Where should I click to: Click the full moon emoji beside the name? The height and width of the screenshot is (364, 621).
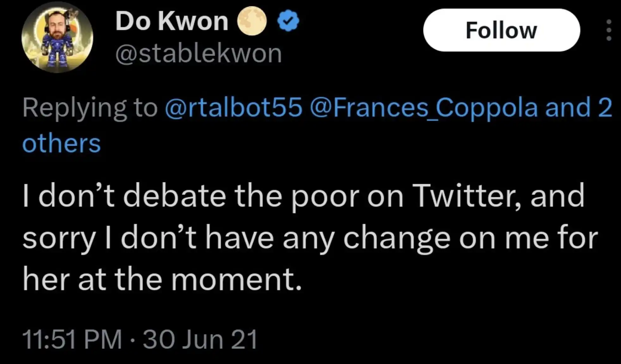pos(252,21)
